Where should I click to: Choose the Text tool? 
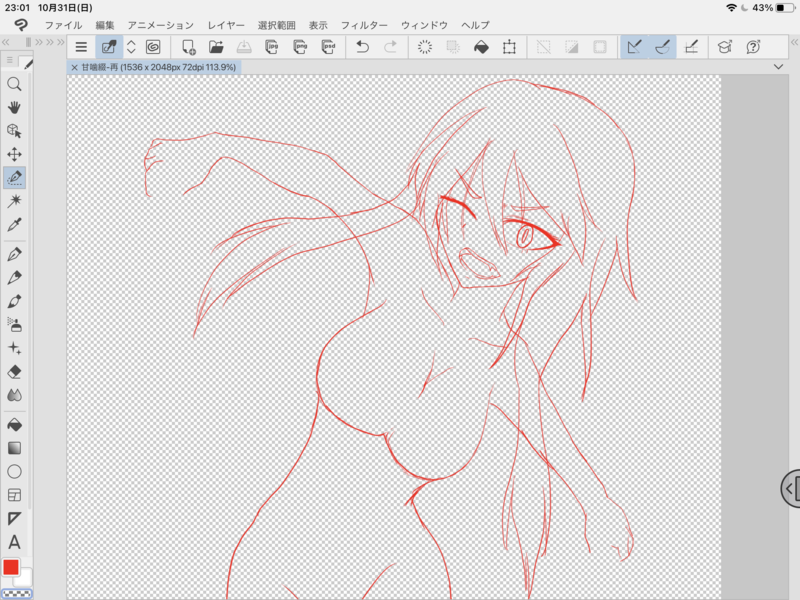coord(14,542)
